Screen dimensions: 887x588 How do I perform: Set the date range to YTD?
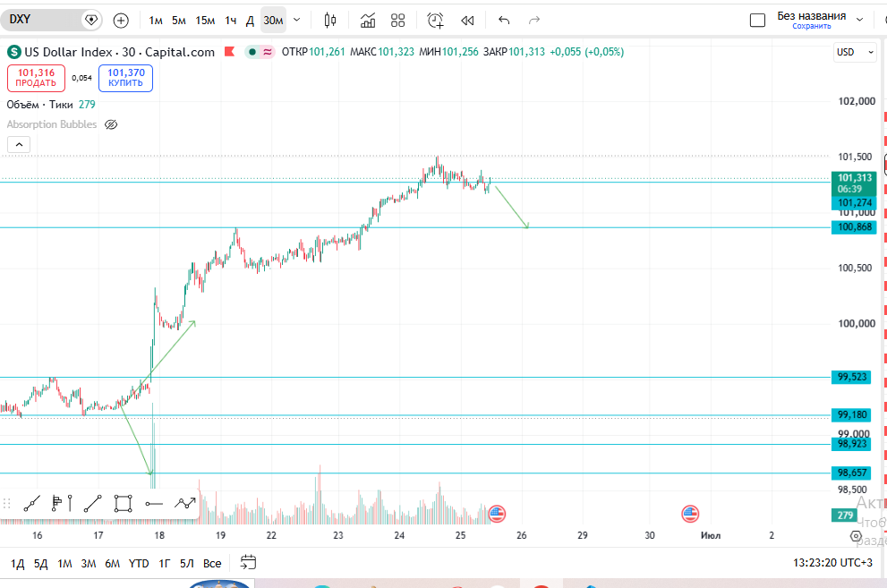(139, 564)
